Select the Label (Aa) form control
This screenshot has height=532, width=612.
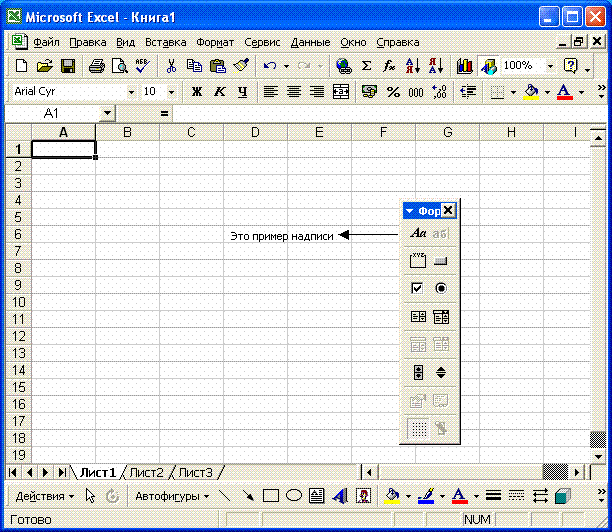pos(418,233)
